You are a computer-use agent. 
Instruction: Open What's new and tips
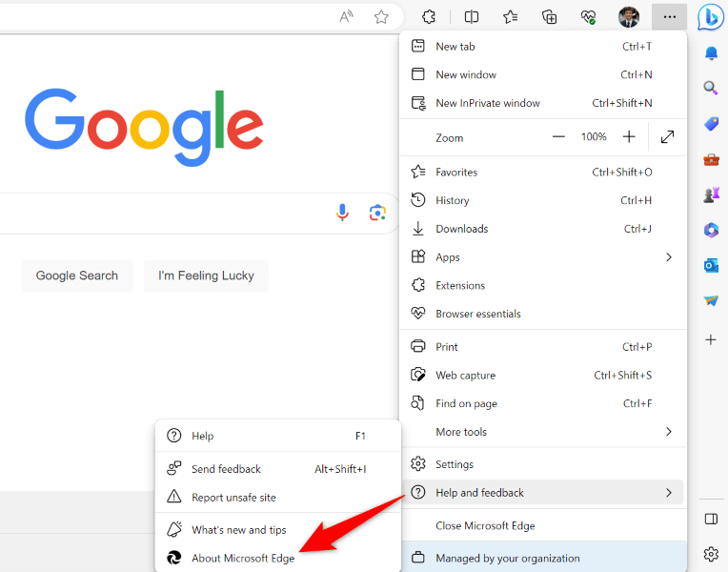point(278,530)
